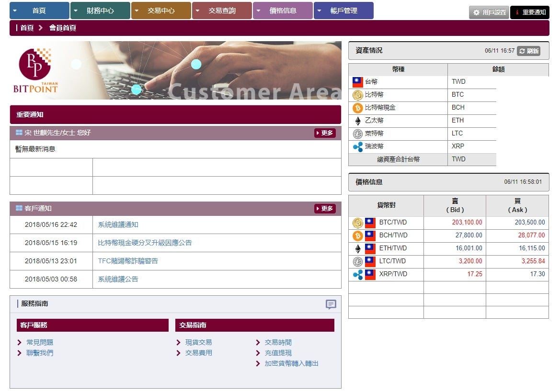Open the 交易查詢 navigation menu
This screenshot has width=560, height=392.
click(222, 11)
